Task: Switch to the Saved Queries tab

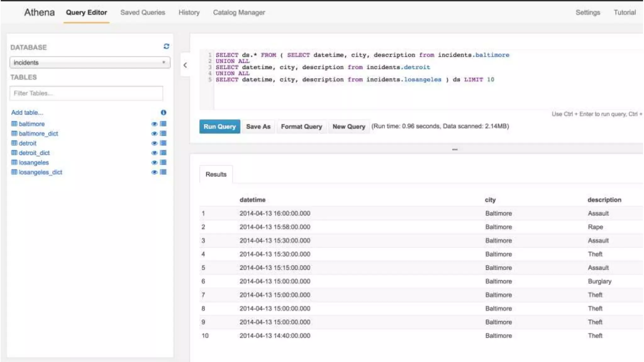Action: (142, 13)
